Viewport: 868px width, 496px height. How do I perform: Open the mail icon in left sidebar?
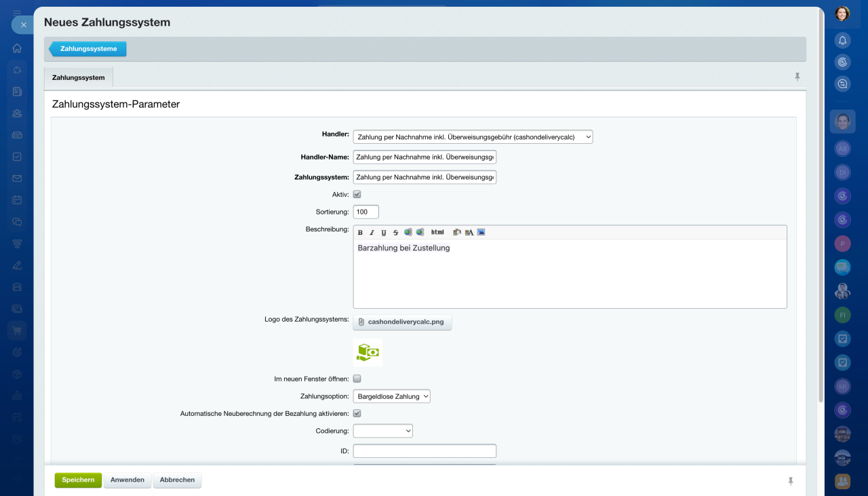(17, 178)
